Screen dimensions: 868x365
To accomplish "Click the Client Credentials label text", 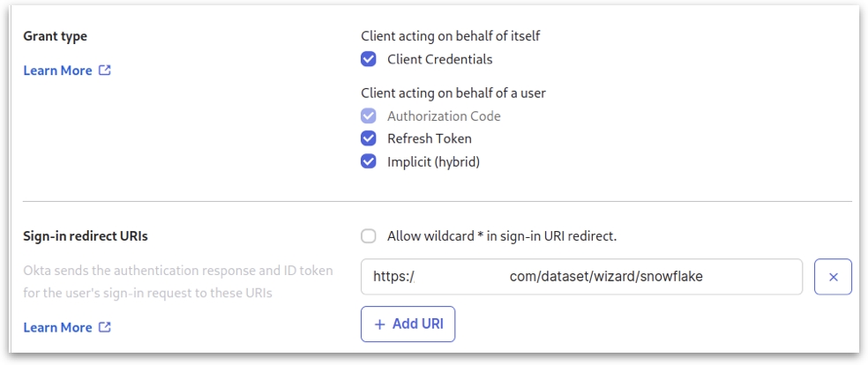I will point(439,60).
